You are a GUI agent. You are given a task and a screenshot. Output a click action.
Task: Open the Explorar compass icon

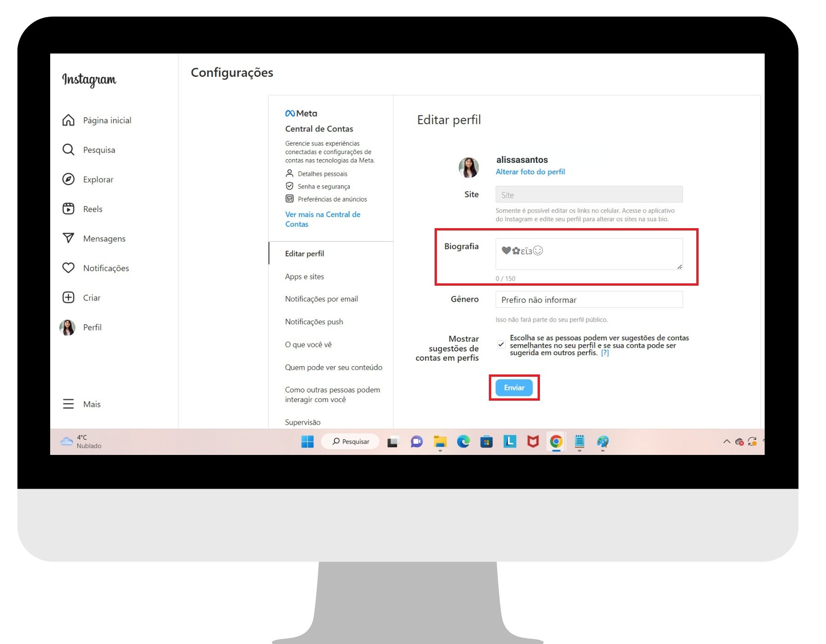[x=69, y=179]
